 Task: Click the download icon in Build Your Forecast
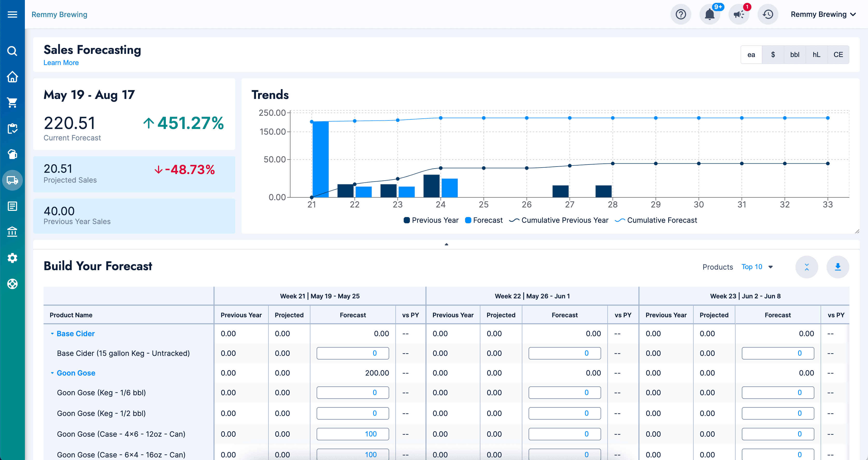click(838, 266)
